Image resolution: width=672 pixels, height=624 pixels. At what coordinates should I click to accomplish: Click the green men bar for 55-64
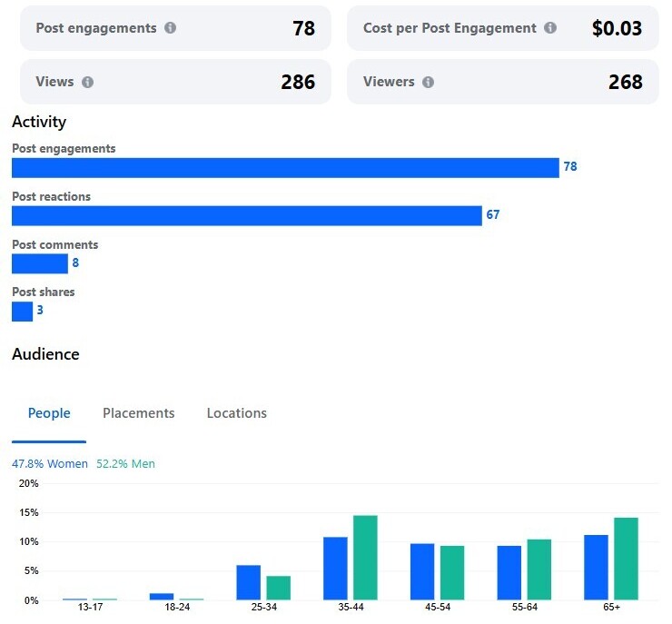tap(539, 570)
